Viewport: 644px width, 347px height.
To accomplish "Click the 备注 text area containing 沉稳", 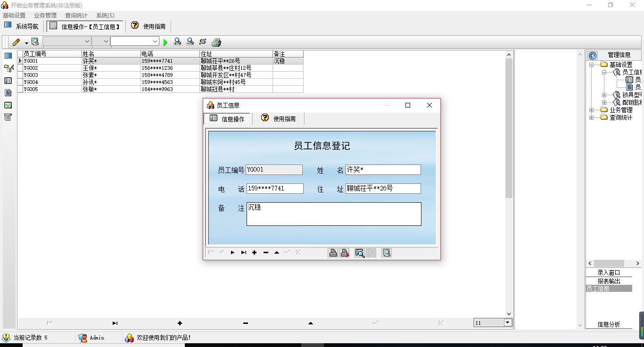I will (334, 214).
